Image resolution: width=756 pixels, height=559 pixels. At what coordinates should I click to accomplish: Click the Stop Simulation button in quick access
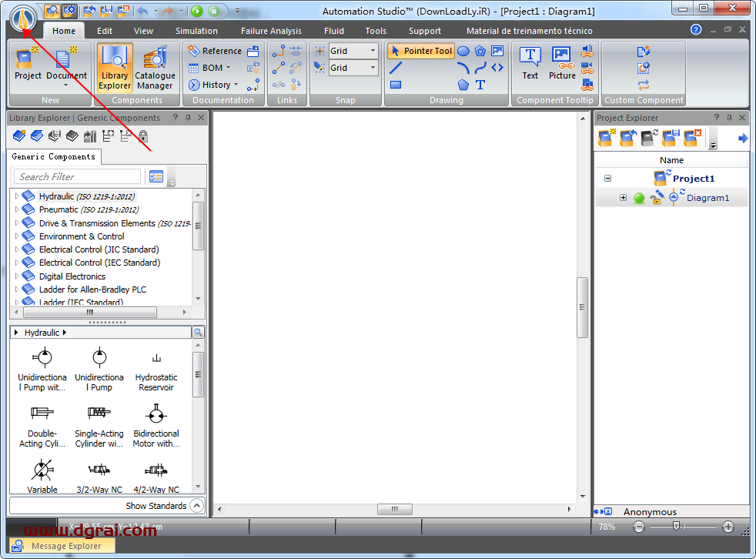(x=214, y=11)
